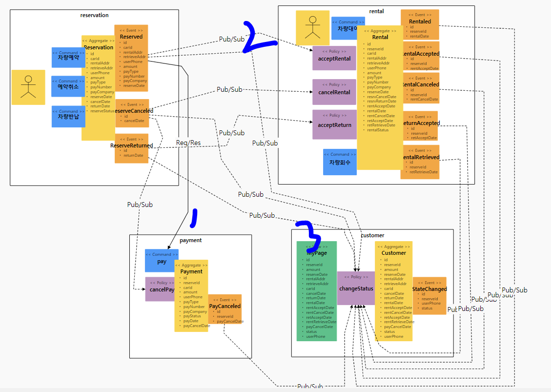
Task: Click the rentAcceptDate attribute in RentalAccepted event
Action: coord(424,68)
